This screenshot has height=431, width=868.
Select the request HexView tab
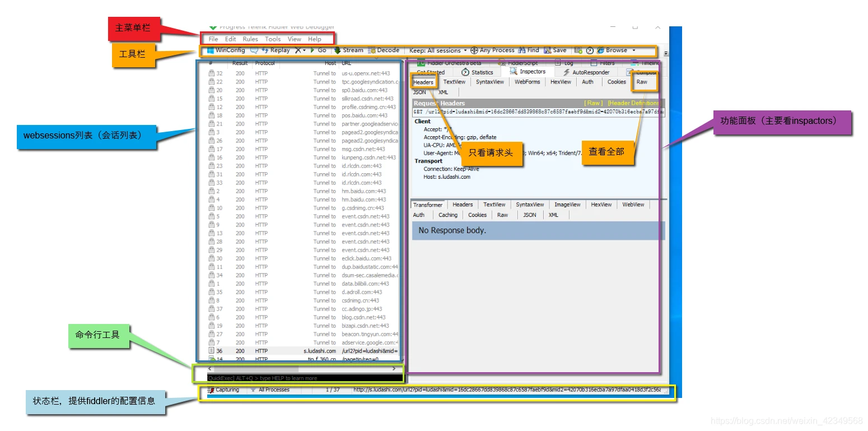pyautogui.click(x=561, y=82)
